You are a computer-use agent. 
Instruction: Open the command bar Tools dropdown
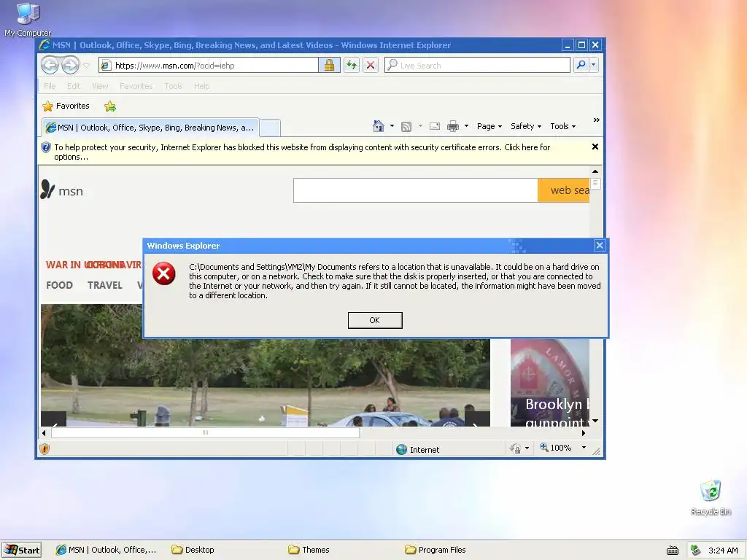[x=563, y=126]
